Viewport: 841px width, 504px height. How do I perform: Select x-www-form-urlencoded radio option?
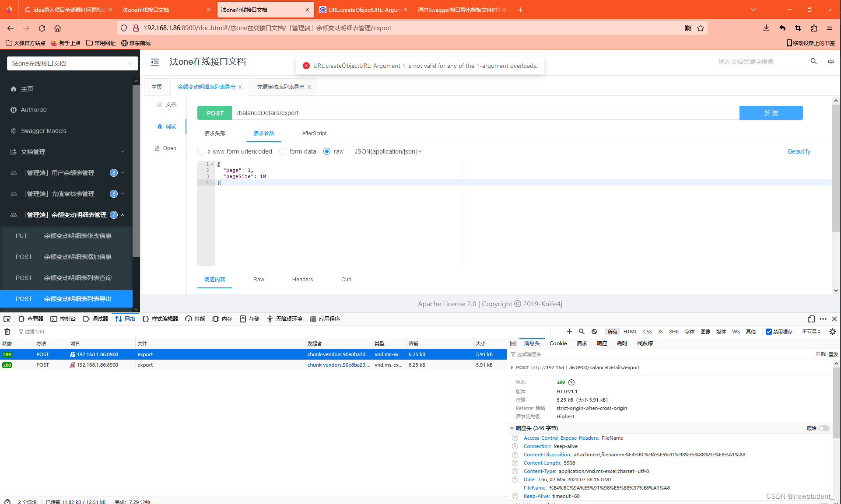201,151
